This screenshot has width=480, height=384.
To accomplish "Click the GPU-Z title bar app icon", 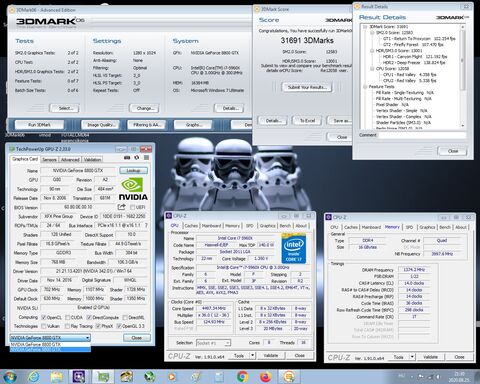I will (12, 149).
